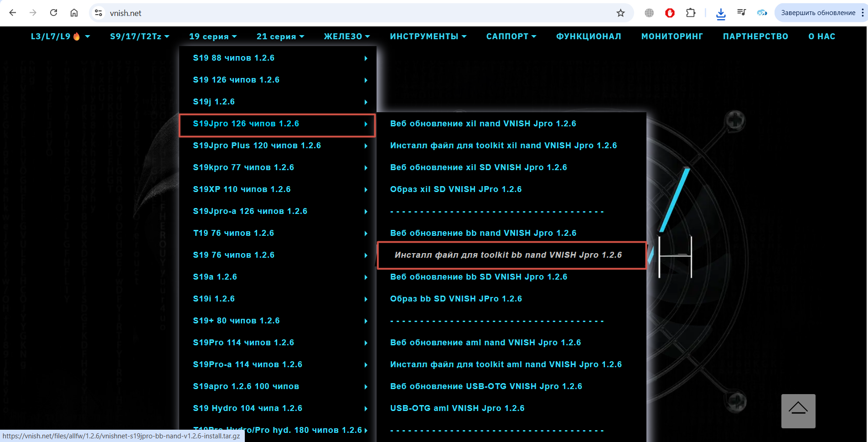
Task: Choose 'T19 76 чипов 1.2.6'
Action: click(x=278, y=233)
